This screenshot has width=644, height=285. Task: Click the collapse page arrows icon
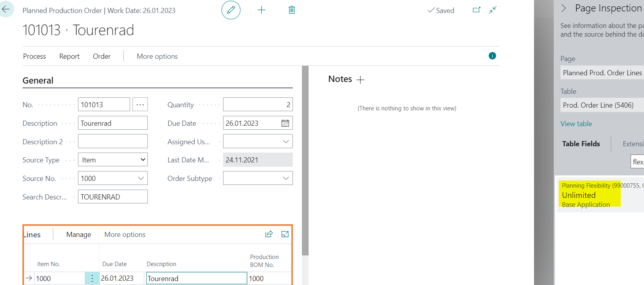tap(493, 10)
